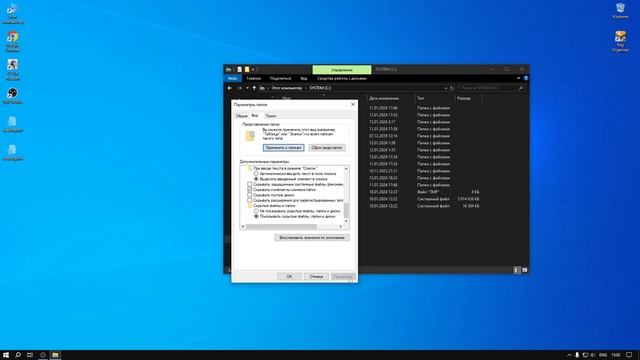The height and width of the screenshot is (360, 640).
Task: Sort by Размер column header
Action: click(x=464, y=98)
